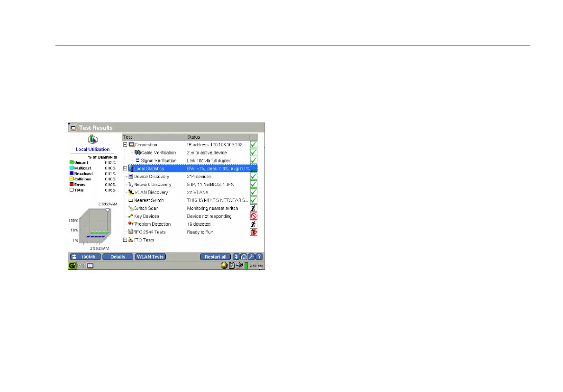
Task: Click the running-man status icon for Problem Detection
Action: (x=254, y=224)
